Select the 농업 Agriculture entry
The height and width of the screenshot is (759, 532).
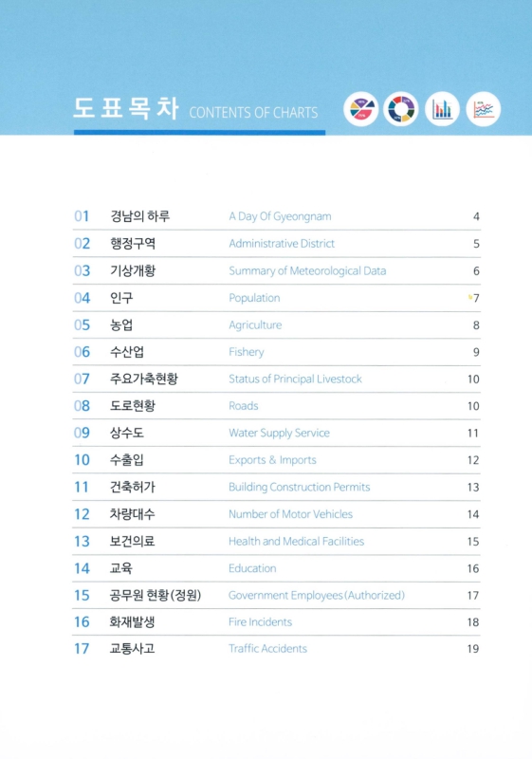tap(277, 324)
